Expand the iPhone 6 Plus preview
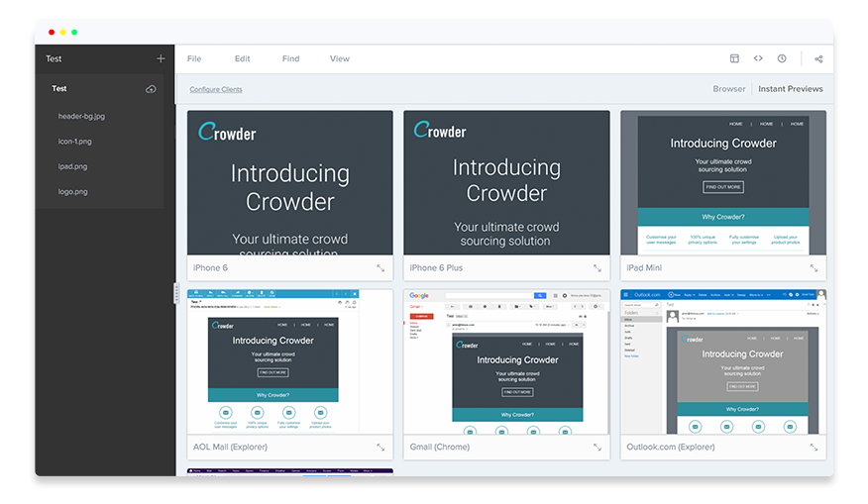 pyautogui.click(x=597, y=268)
